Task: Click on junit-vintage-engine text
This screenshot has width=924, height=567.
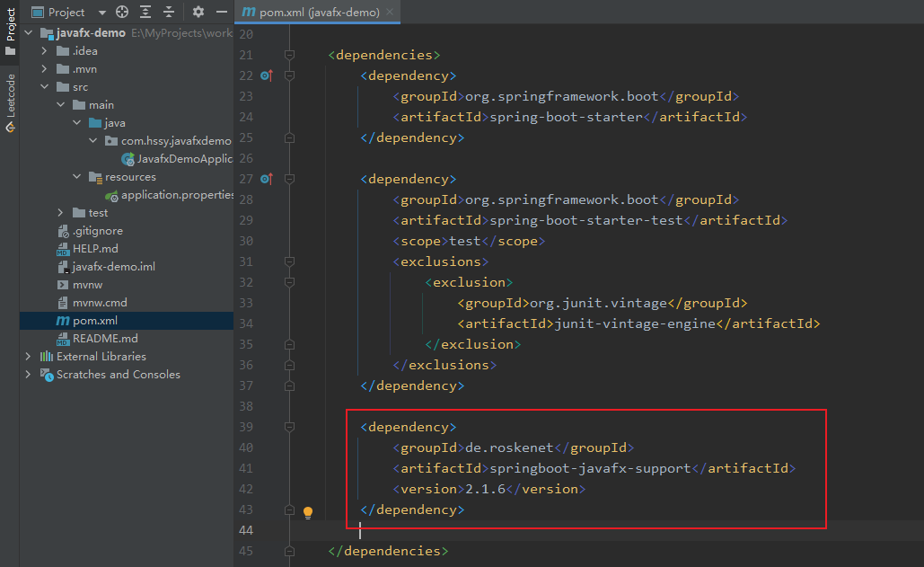Action: [635, 323]
